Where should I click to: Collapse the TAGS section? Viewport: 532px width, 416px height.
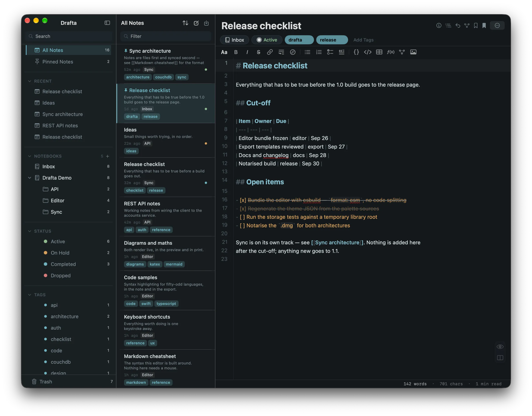point(29,295)
